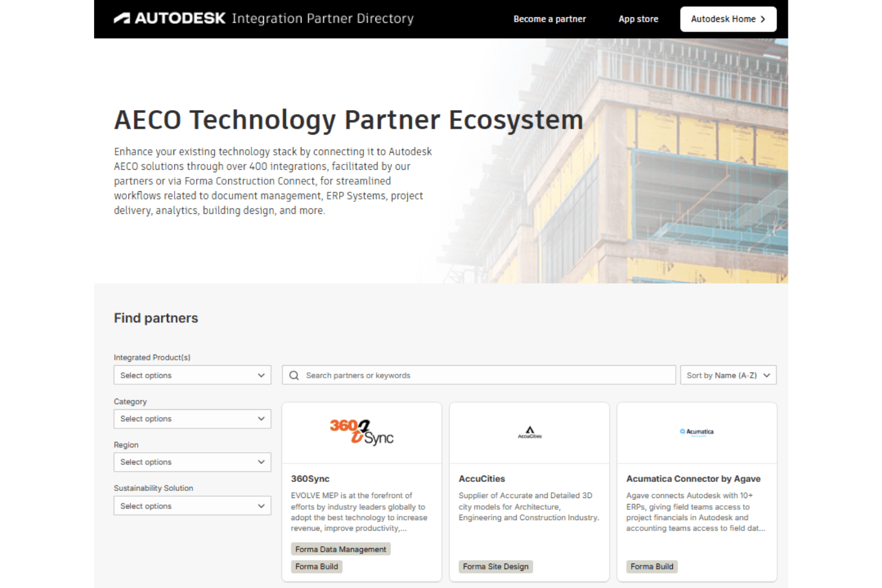The width and height of the screenshot is (882, 588).
Task: Click Forma Build tag on Acumatica card
Action: pyautogui.click(x=651, y=567)
